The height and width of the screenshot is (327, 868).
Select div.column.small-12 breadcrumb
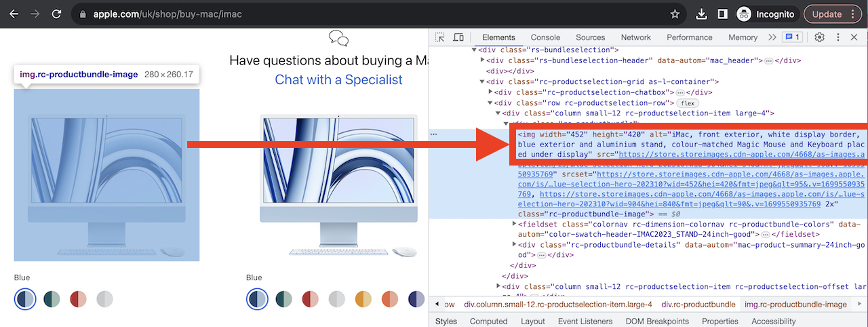558,305
